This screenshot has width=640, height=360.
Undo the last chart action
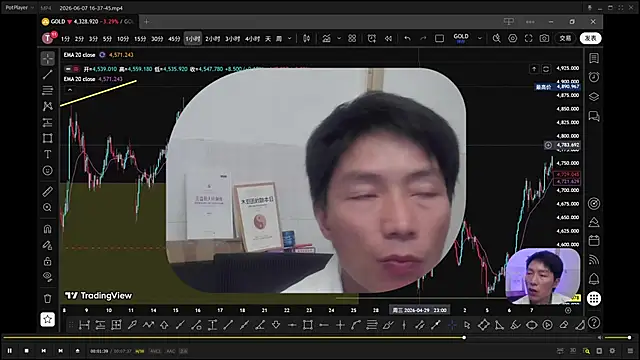tap(407, 38)
